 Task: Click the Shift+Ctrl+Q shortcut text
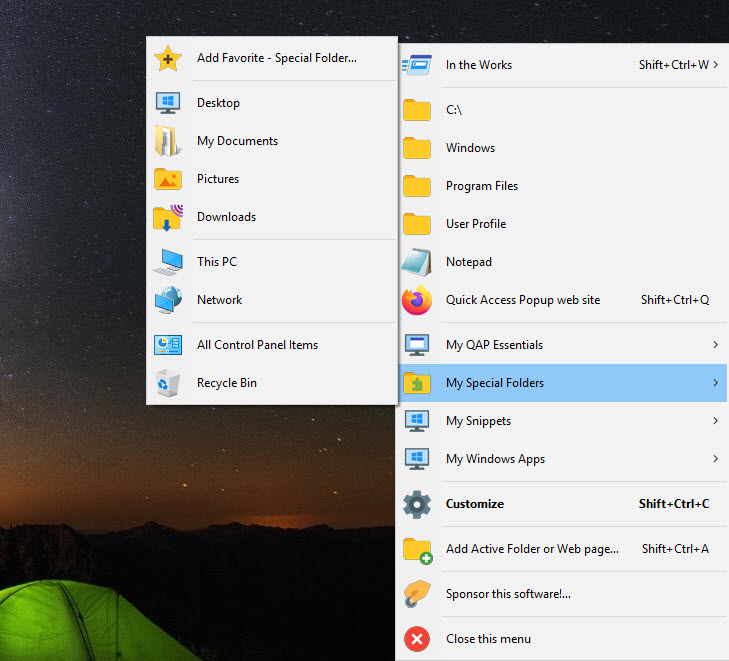675,300
